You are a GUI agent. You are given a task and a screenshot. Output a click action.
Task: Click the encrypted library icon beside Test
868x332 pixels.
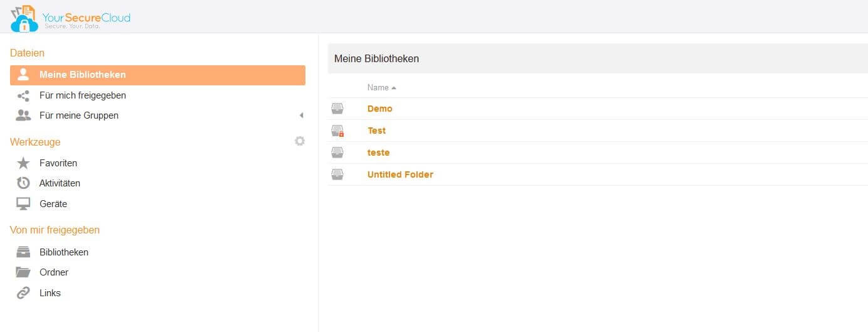[338, 131]
